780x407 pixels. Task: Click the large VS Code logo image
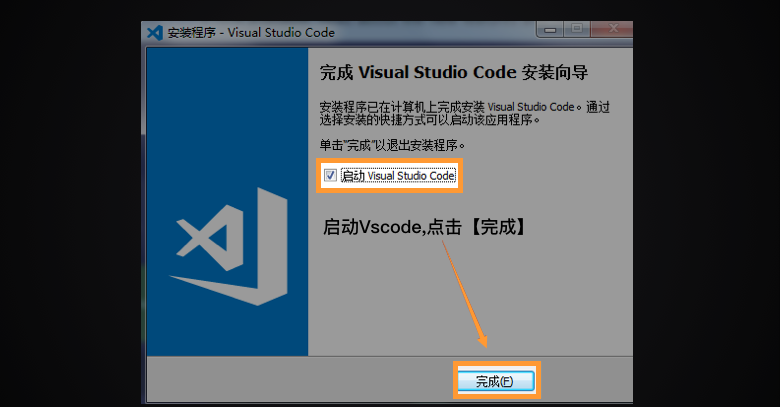(x=230, y=247)
